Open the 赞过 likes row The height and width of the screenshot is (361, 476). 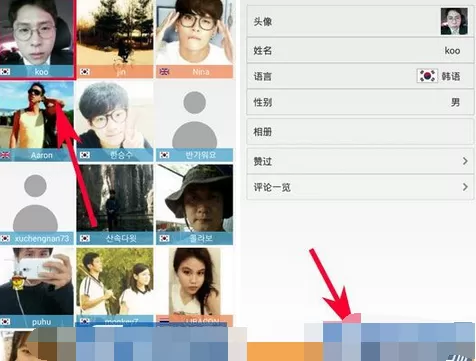(x=360, y=161)
